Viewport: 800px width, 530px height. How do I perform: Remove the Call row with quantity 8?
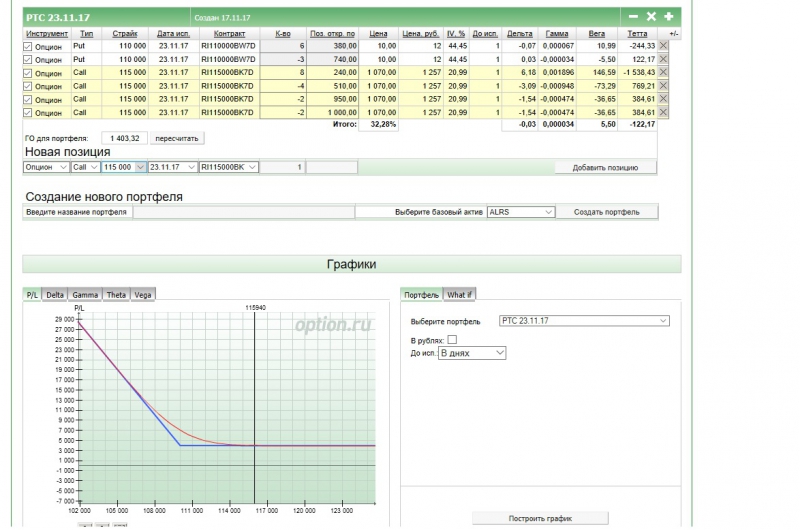[x=663, y=73]
